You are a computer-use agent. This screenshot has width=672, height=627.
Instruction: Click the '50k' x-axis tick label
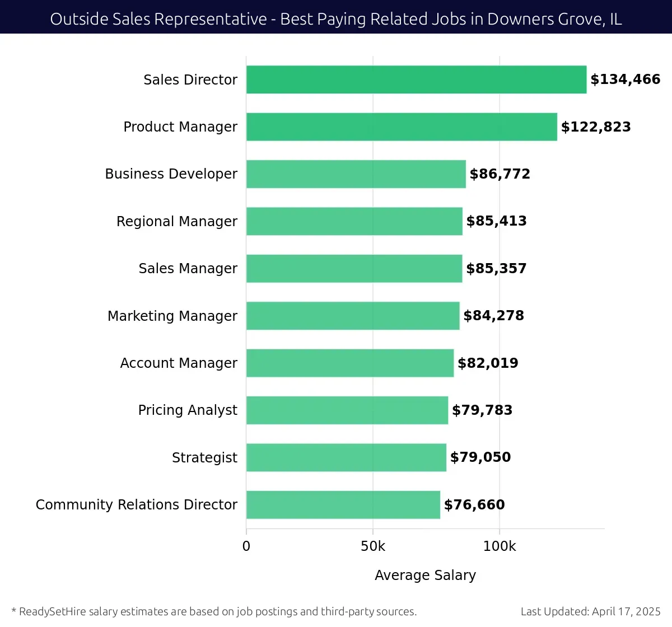point(373,546)
